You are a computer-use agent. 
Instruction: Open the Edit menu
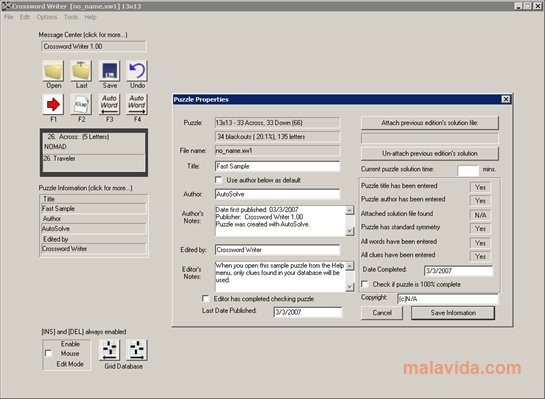[24, 17]
